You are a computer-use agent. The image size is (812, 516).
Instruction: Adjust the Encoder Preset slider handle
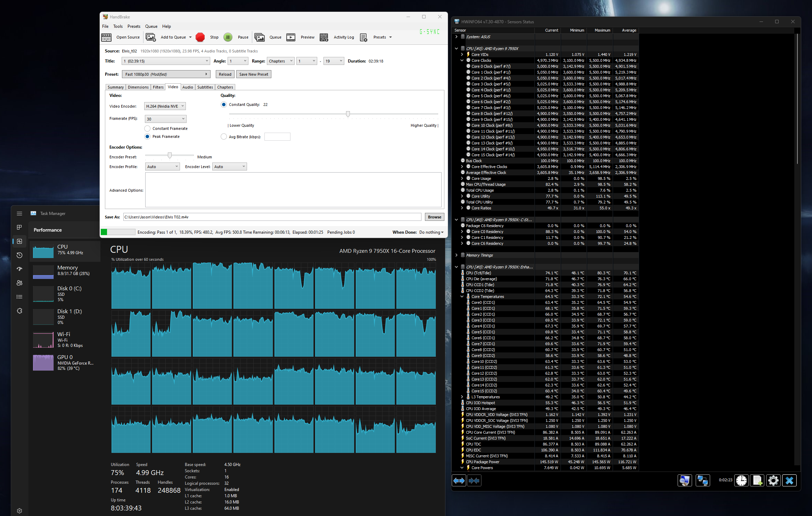(170, 155)
